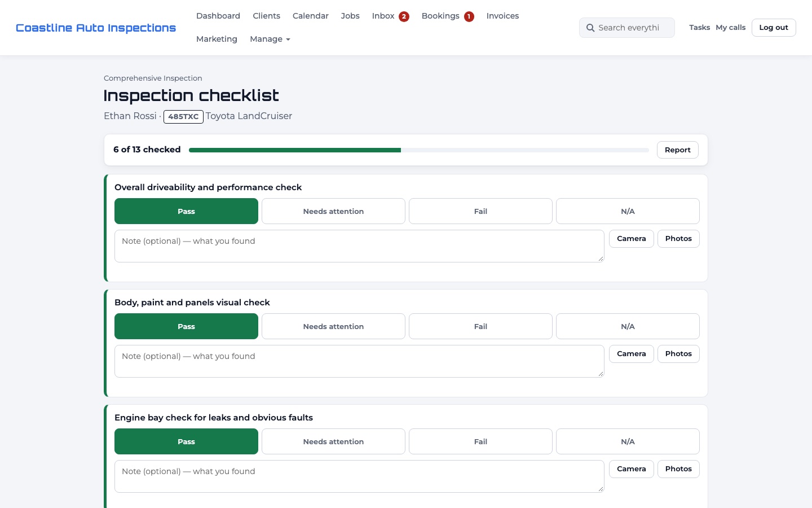This screenshot has width=812, height=508.
Task: Click the Inspection checklist heading
Action: 191,95
